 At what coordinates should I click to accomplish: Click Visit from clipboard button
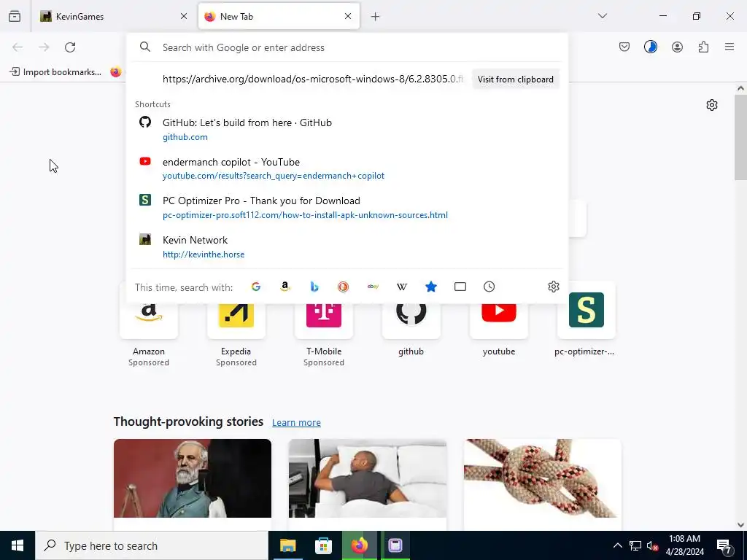[516, 79]
